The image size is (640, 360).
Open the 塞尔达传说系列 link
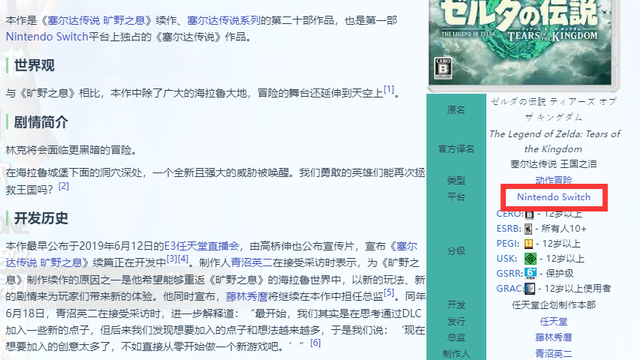pos(224,20)
